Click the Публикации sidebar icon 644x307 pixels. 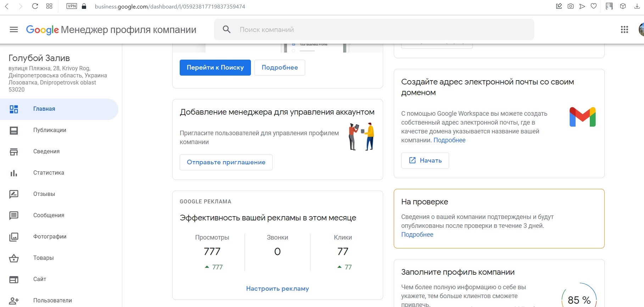tap(14, 130)
